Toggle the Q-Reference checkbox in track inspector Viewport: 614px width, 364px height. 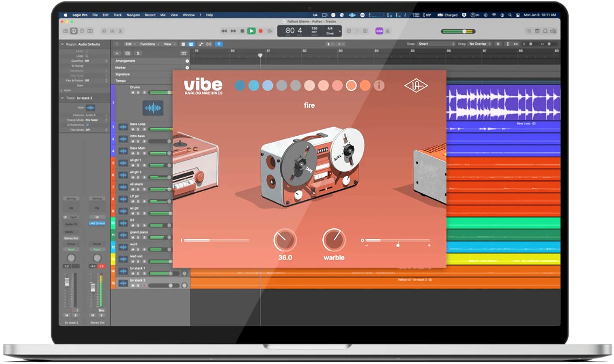87,125
